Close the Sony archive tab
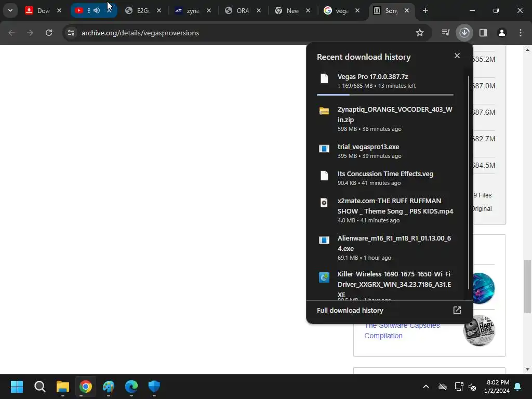The image size is (532, 399). coord(407,10)
